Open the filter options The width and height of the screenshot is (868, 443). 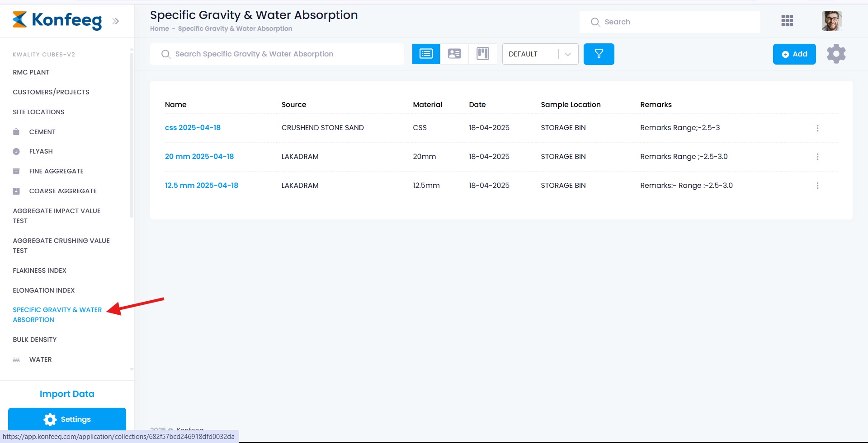[599, 54]
